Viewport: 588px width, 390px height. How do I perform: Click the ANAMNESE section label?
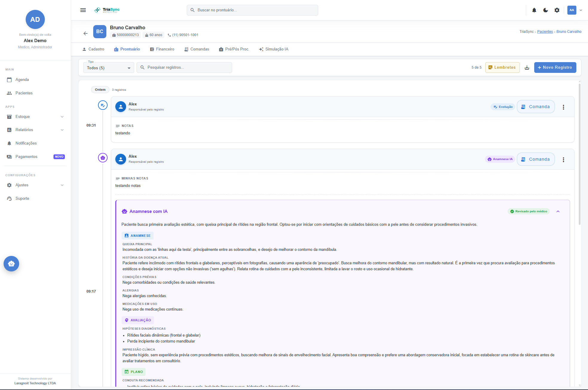(137, 236)
